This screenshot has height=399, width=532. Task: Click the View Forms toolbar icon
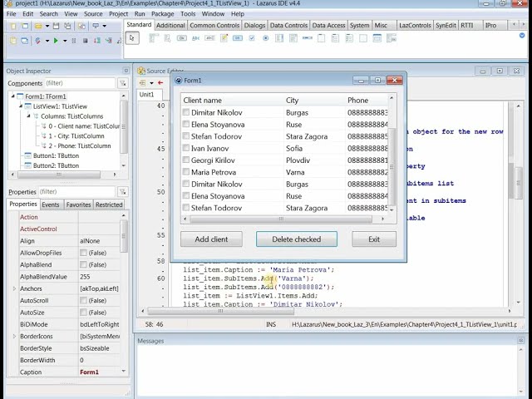[x=24, y=41]
